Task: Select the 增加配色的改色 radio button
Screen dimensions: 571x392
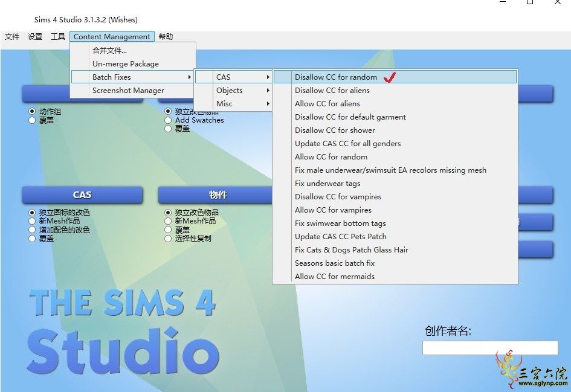Action: pos(32,230)
